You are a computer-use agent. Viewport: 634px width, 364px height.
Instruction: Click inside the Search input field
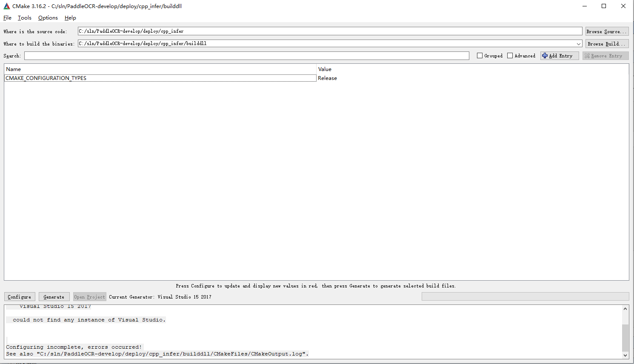246,56
